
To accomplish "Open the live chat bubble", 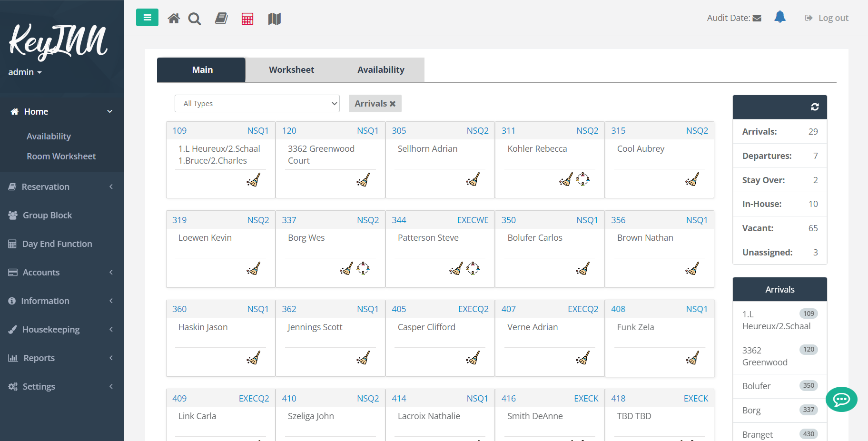I will tap(841, 399).
